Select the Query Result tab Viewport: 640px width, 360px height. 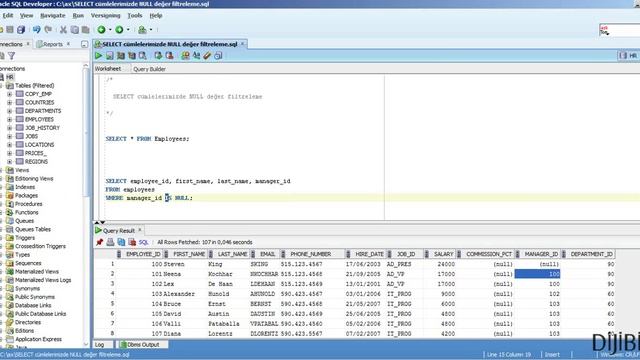click(x=119, y=231)
